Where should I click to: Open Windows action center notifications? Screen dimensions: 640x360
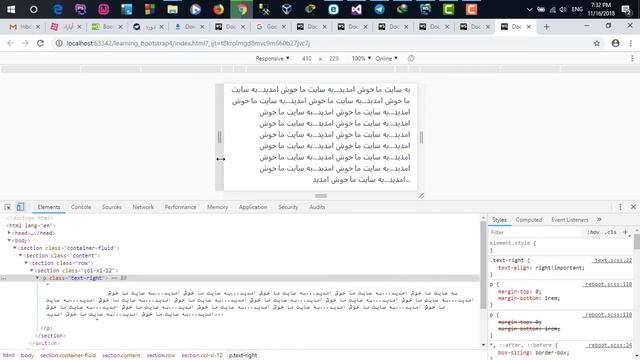[626, 9]
